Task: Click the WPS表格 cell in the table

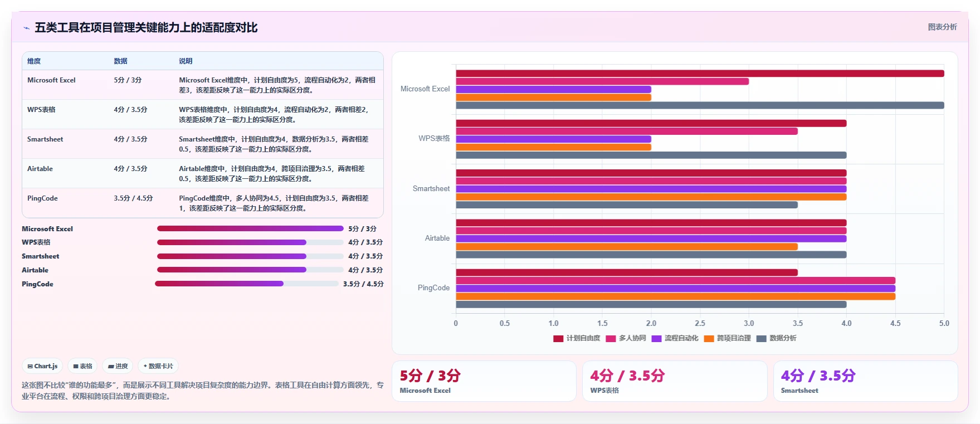Action: coord(41,110)
